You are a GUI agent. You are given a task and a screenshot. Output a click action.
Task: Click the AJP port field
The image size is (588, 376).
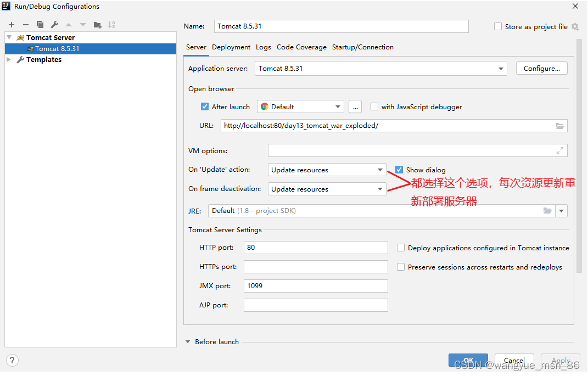tap(316, 305)
